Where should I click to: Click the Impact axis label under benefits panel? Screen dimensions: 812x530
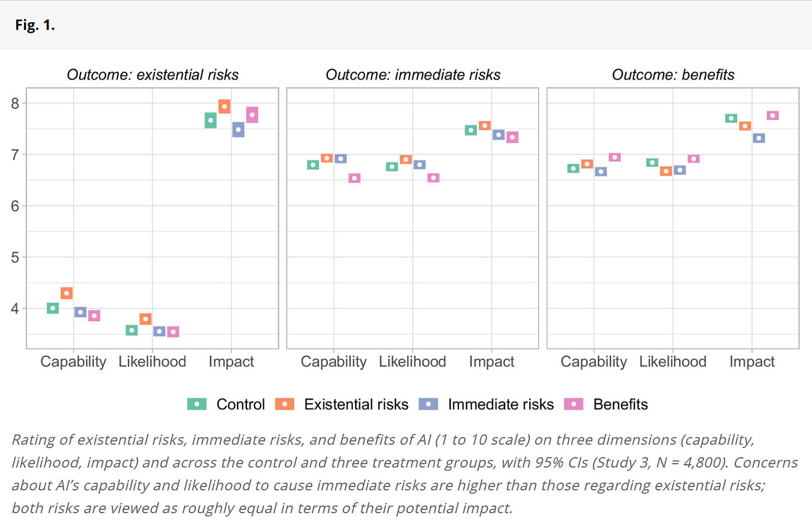752,362
